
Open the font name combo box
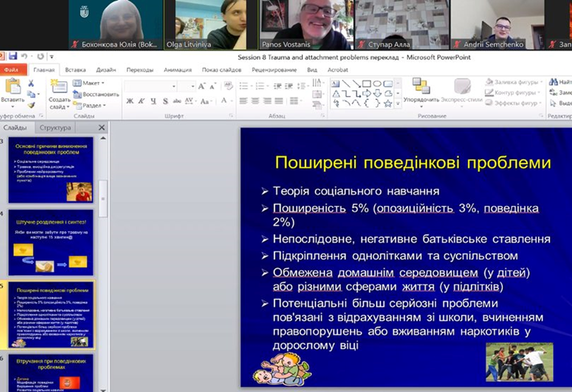[x=150, y=86]
